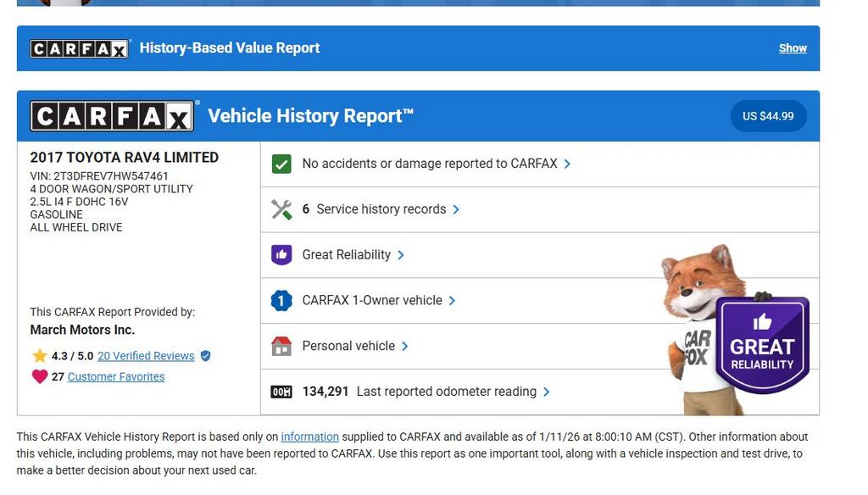Screen dimensions: 868x495
Task: Click the odometer reading icon
Action: (x=281, y=392)
